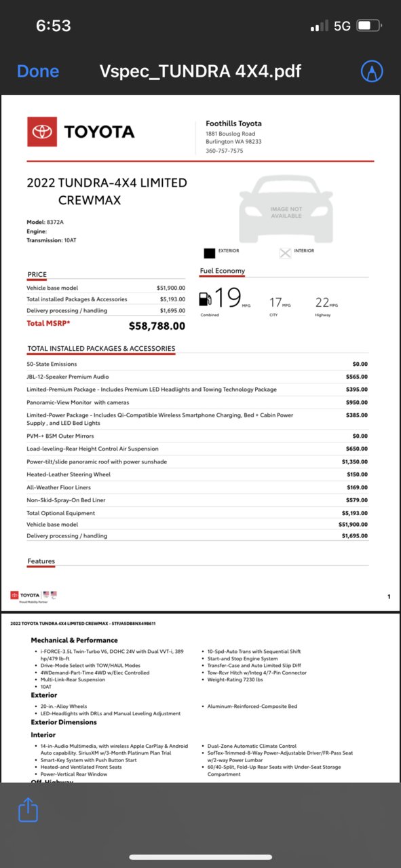Tap the $5,193.00 total optional equipment amount

[x=354, y=513]
